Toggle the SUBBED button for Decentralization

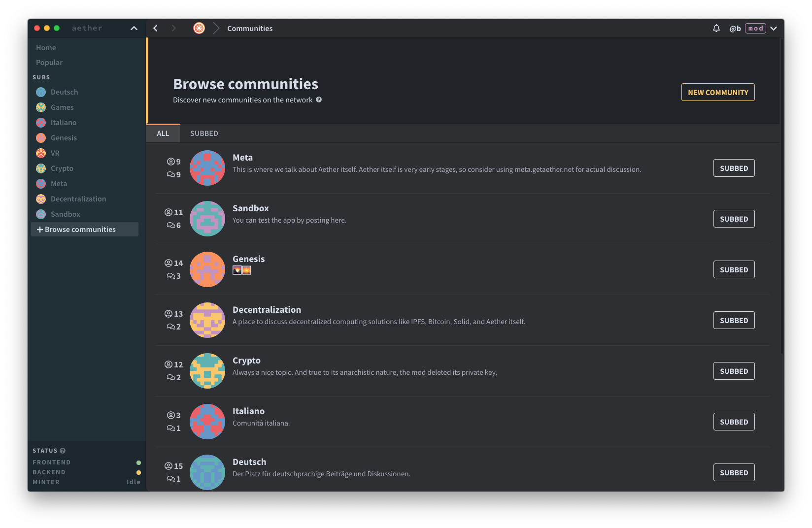coord(734,320)
